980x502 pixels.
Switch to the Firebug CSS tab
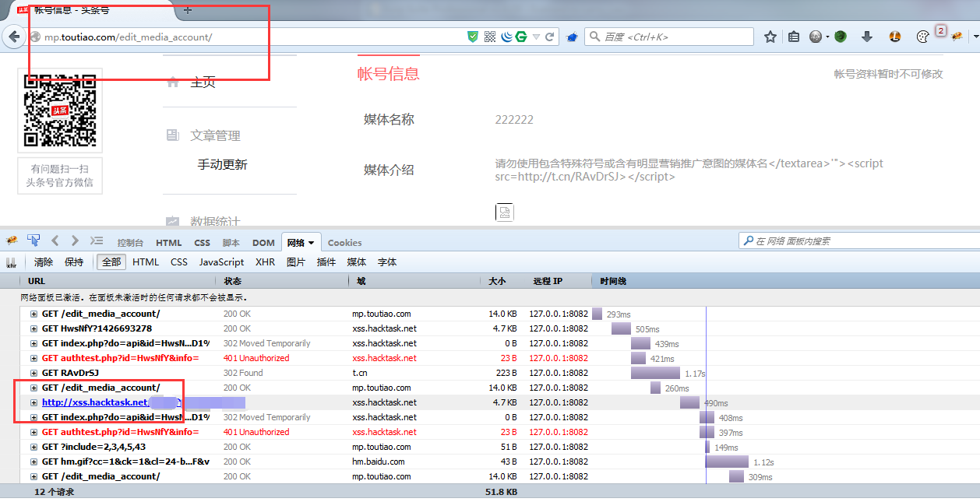pyautogui.click(x=202, y=243)
